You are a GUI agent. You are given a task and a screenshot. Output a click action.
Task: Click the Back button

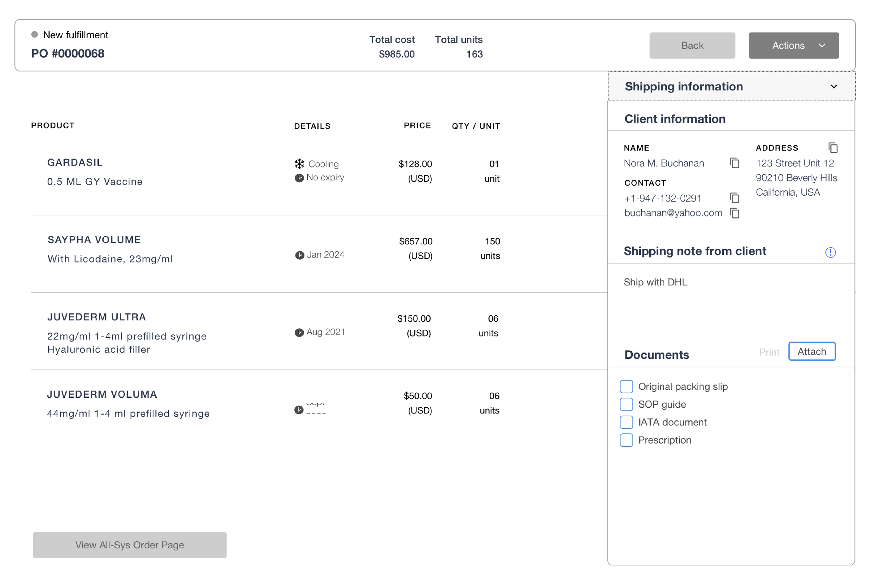pyautogui.click(x=692, y=46)
